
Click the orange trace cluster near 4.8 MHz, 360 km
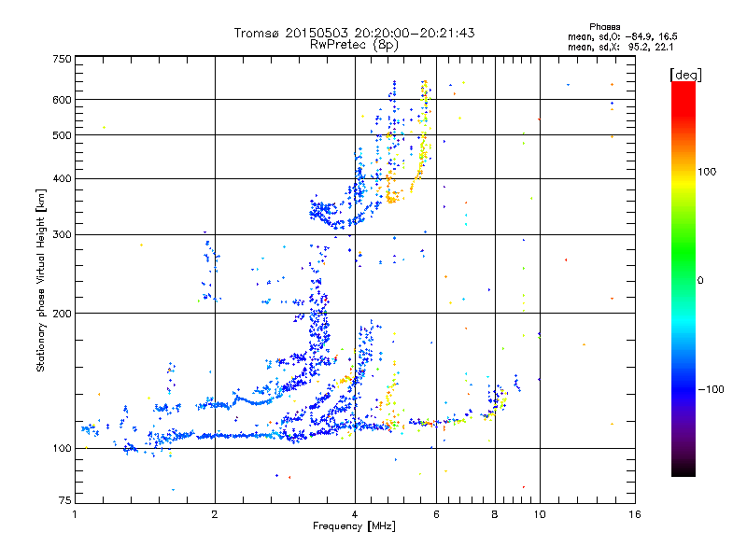coord(392,196)
